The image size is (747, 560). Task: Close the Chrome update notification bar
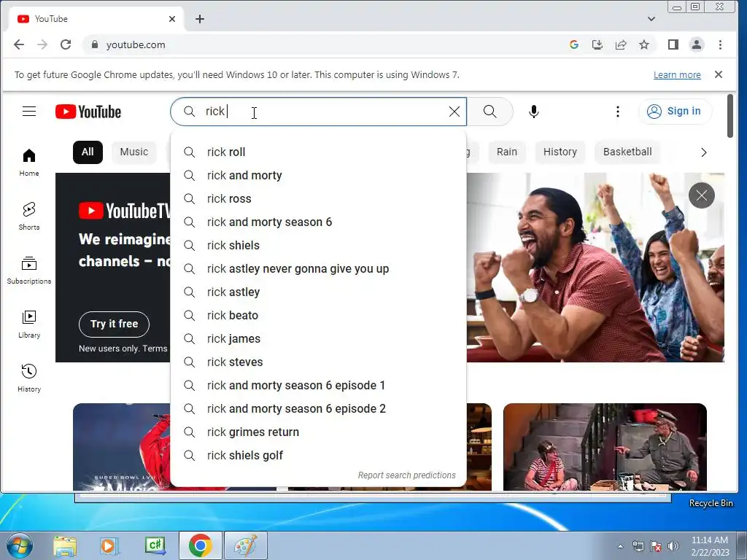click(x=719, y=74)
